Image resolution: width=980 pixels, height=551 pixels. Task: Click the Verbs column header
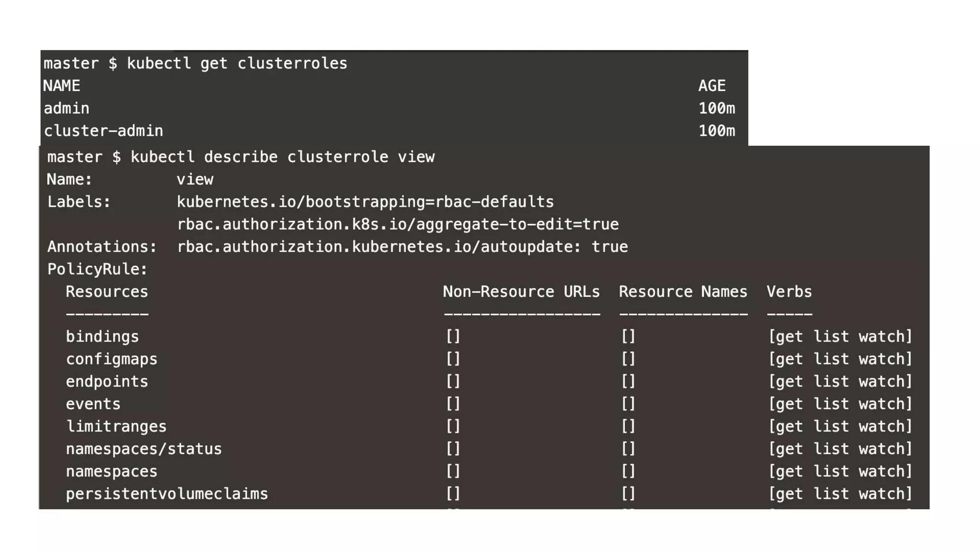point(789,292)
